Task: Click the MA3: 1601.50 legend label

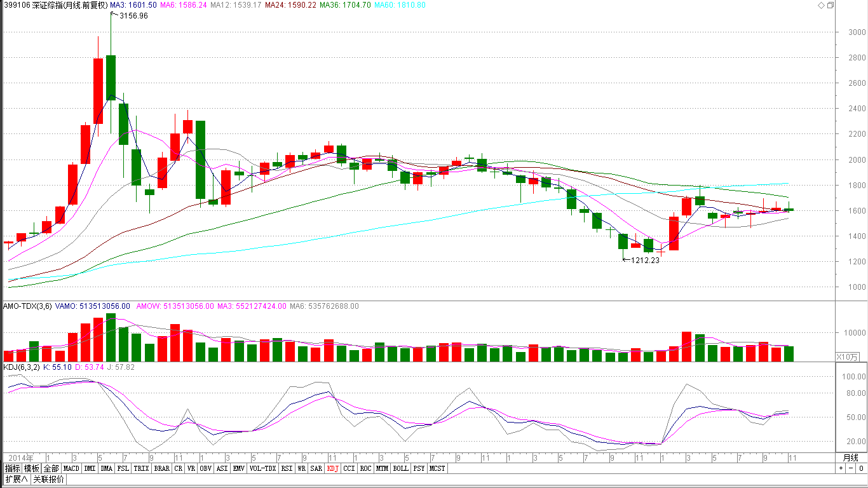Action: coord(133,5)
